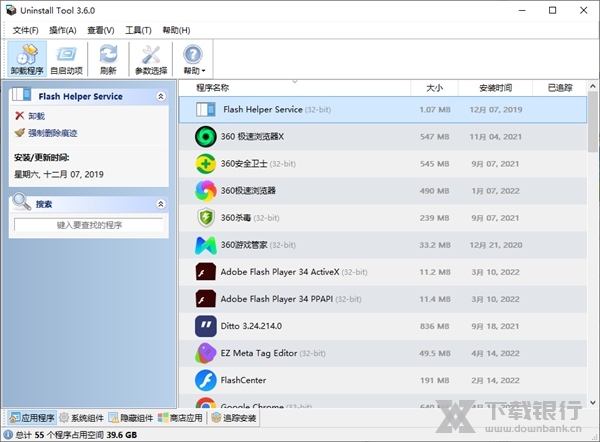Click the status bar info icon

coord(8,435)
